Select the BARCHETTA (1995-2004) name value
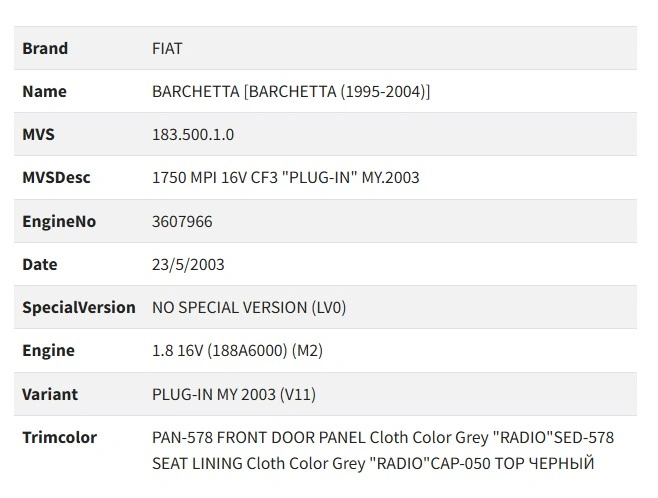The image size is (658, 498). (x=291, y=91)
